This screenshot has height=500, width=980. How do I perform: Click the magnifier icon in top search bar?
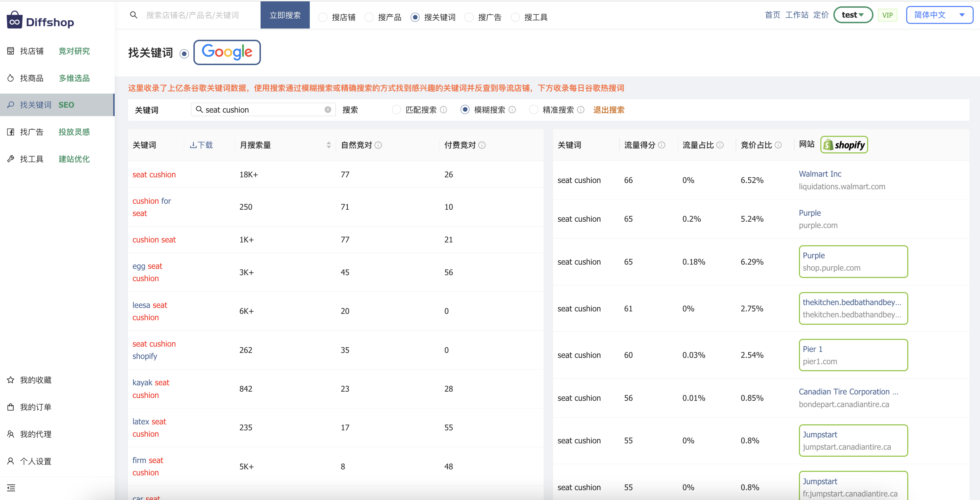point(134,15)
